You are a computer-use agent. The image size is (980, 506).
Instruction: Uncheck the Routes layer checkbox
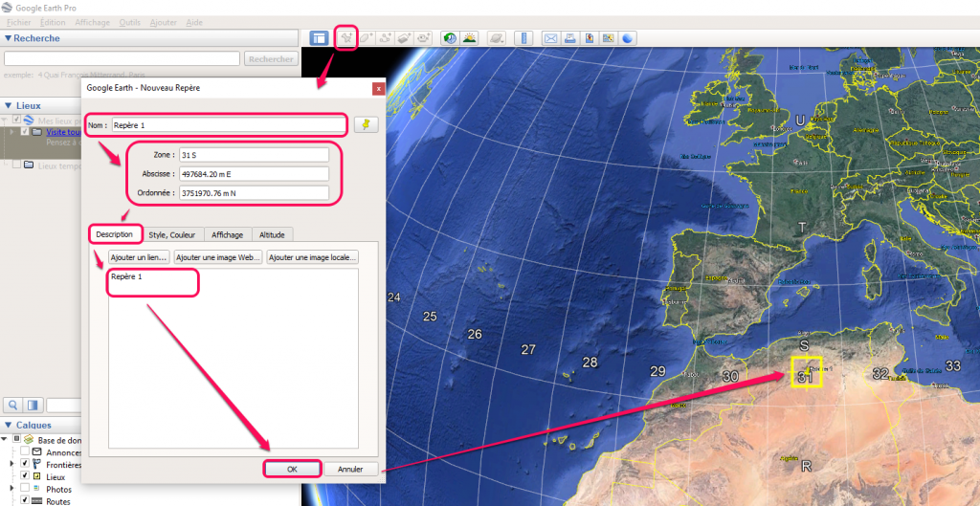(25, 501)
